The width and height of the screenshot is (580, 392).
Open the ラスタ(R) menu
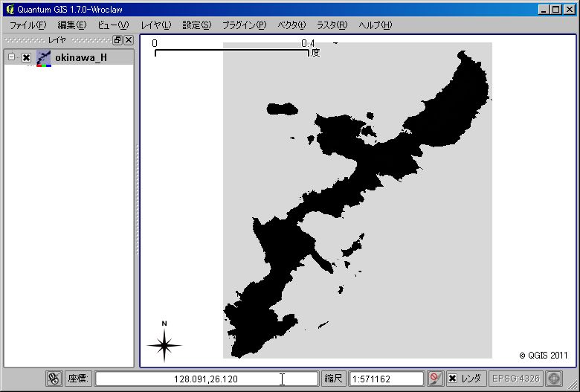[x=332, y=25]
